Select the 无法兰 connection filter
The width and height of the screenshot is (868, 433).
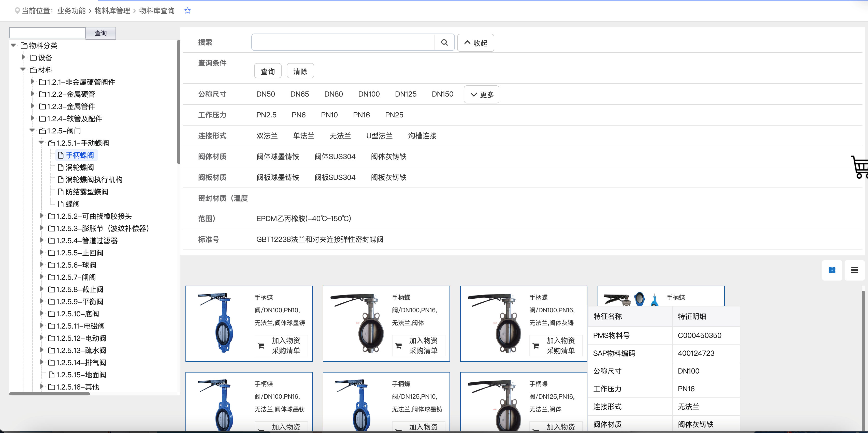coord(340,136)
